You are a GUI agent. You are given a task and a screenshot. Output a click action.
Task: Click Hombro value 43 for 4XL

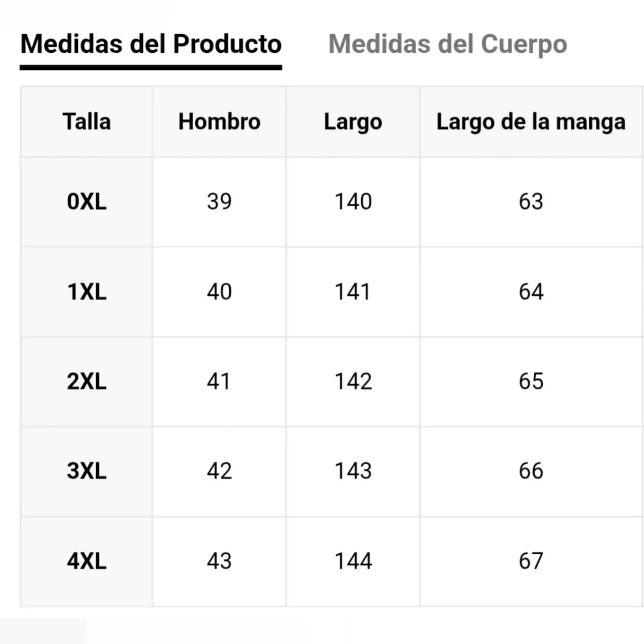(219, 561)
